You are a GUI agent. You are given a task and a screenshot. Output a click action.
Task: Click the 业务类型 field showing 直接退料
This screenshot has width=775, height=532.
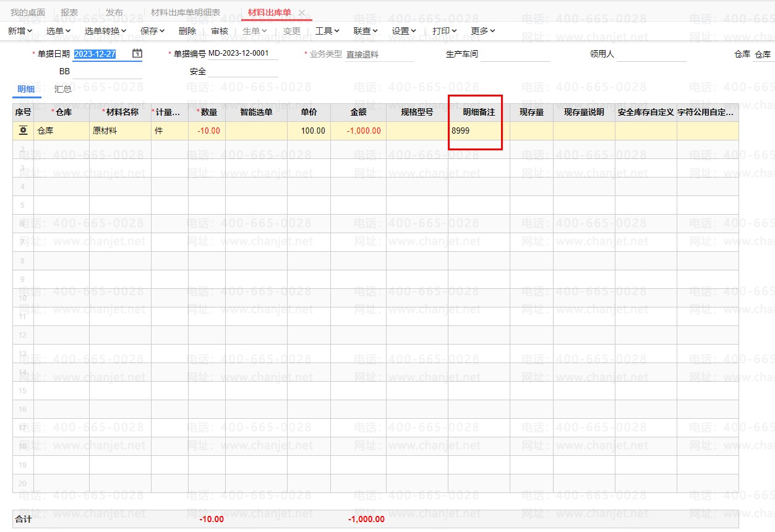pos(379,54)
